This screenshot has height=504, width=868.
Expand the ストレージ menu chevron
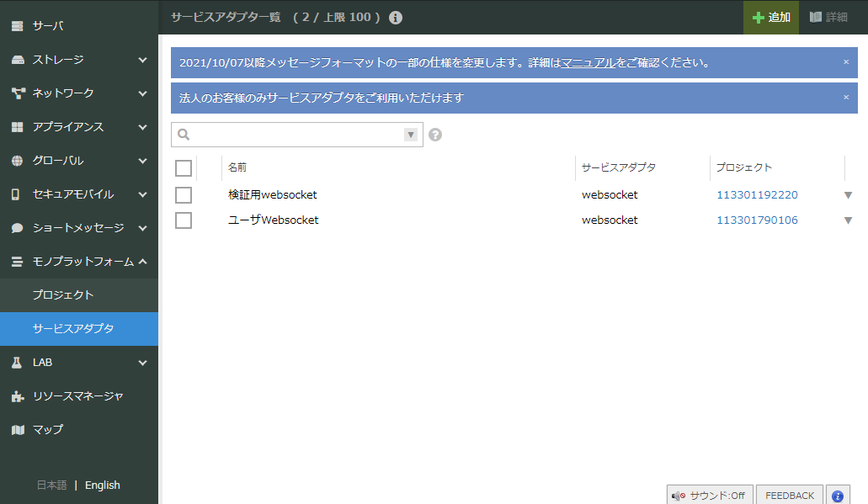point(143,60)
